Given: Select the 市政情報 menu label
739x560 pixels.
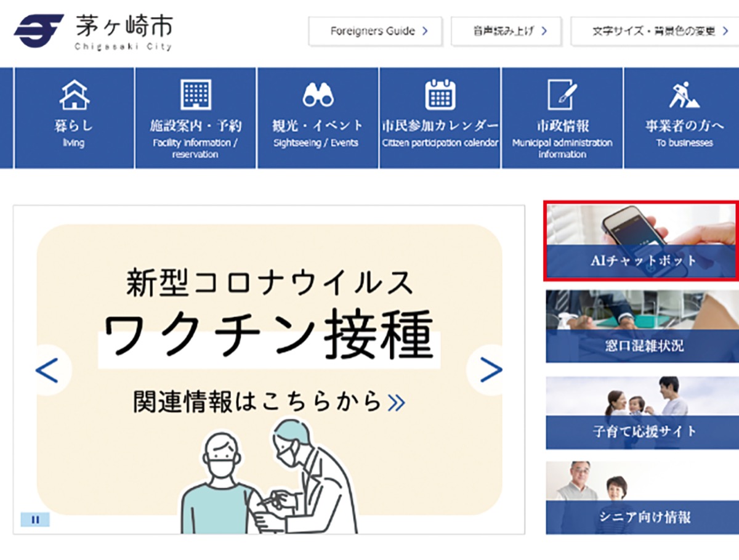Looking at the screenshot, I should [562, 126].
